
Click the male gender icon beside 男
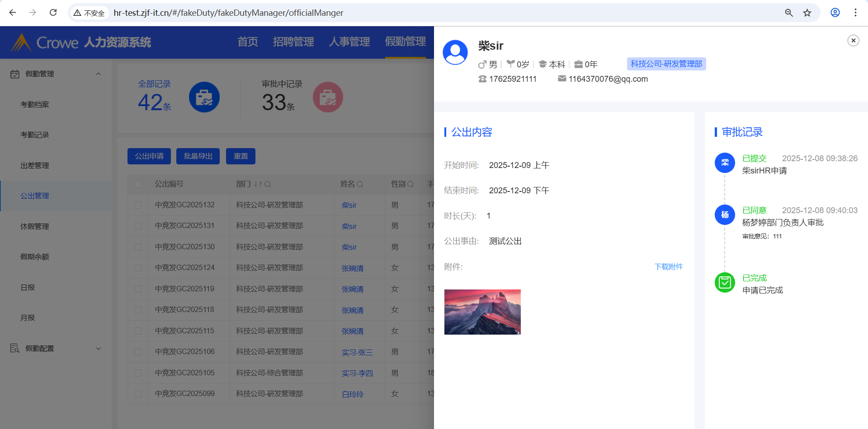482,65
